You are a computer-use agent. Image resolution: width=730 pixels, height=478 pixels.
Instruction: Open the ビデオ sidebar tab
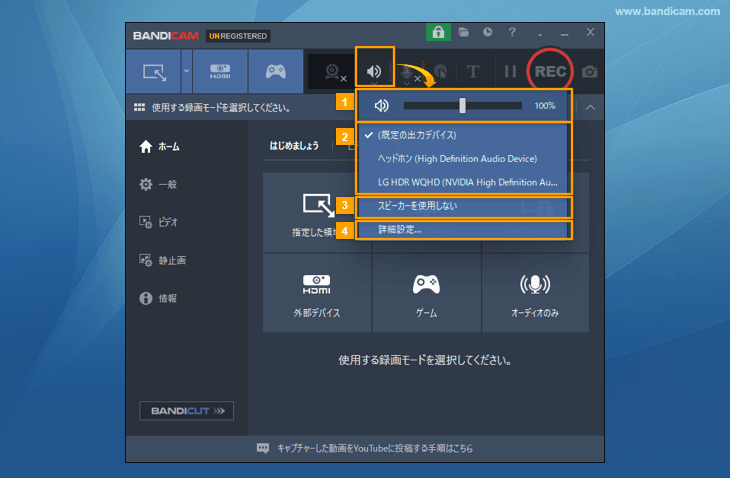(x=158, y=222)
